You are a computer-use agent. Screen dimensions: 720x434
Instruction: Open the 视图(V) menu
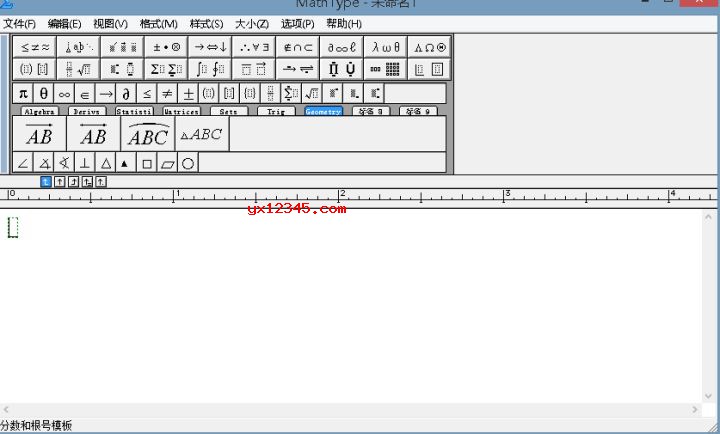(x=111, y=24)
